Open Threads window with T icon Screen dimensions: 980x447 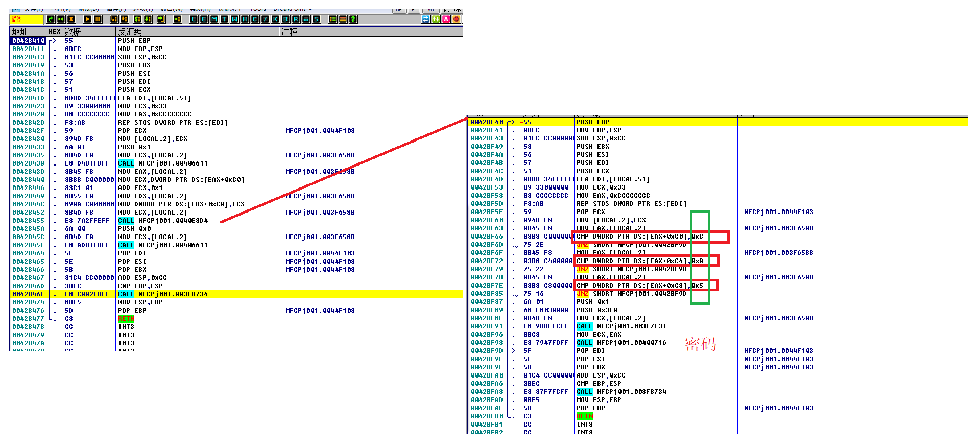[224, 19]
